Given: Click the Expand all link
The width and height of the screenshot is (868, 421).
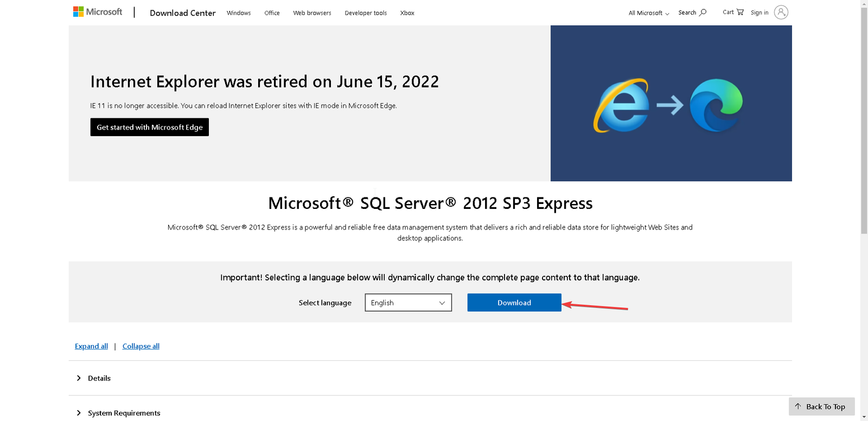Looking at the screenshot, I should point(91,346).
